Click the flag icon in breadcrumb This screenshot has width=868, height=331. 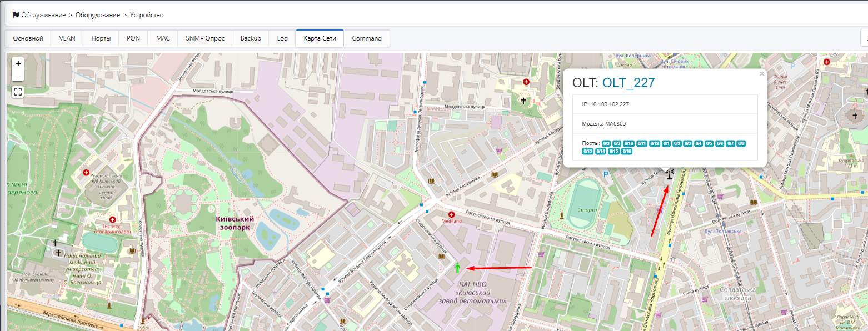tap(16, 15)
